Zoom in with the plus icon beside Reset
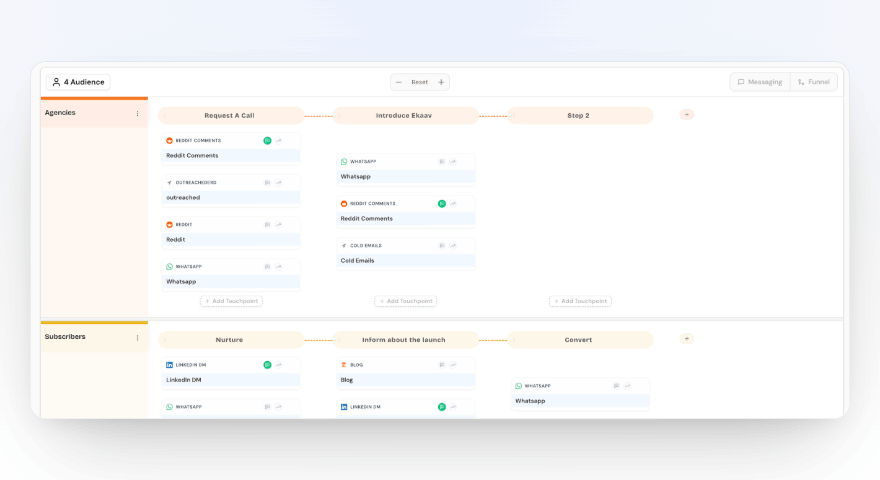 point(441,82)
